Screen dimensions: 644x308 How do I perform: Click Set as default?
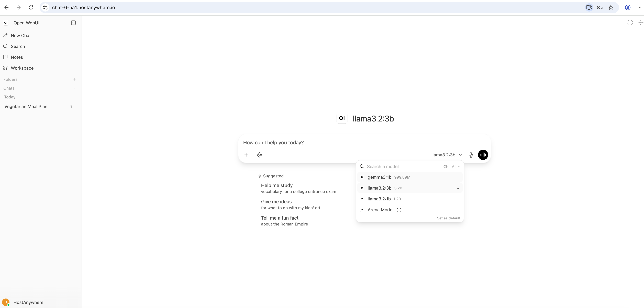pyautogui.click(x=449, y=218)
